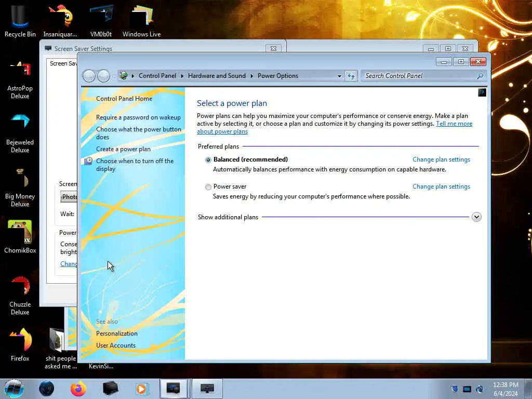Open Choose what the power button does
The image size is (532, 399).
pyautogui.click(x=138, y=133)
